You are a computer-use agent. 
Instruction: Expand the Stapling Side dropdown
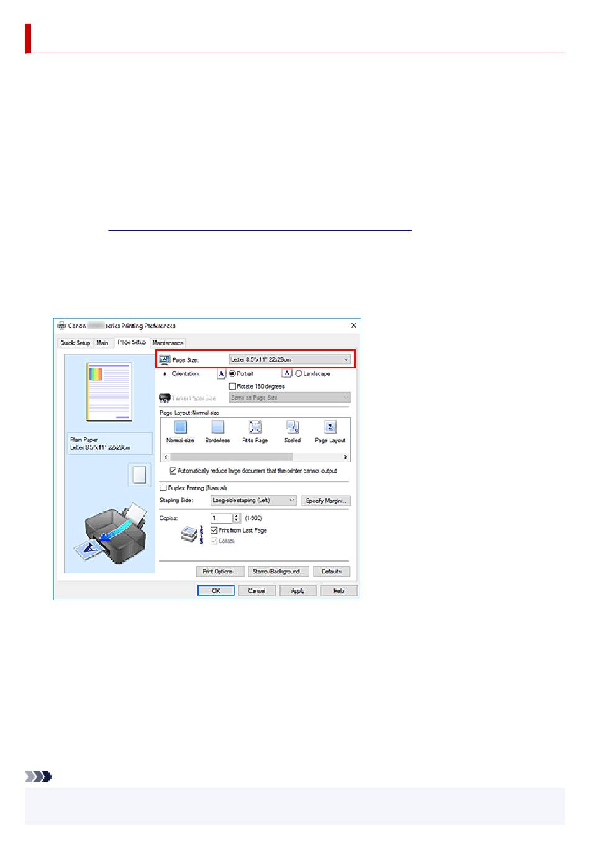(253, 500)
